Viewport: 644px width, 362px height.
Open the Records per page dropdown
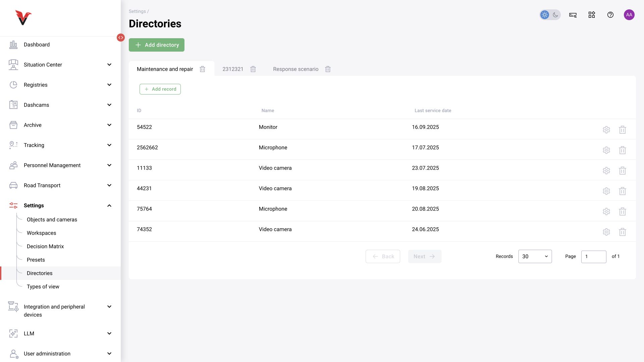[535, 256]
